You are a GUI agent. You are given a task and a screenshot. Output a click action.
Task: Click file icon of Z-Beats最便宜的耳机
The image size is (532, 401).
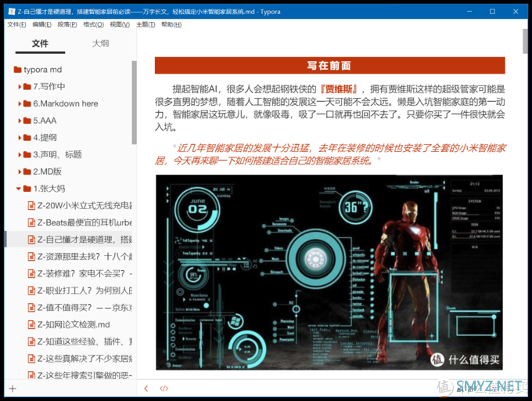click(31, 222)
